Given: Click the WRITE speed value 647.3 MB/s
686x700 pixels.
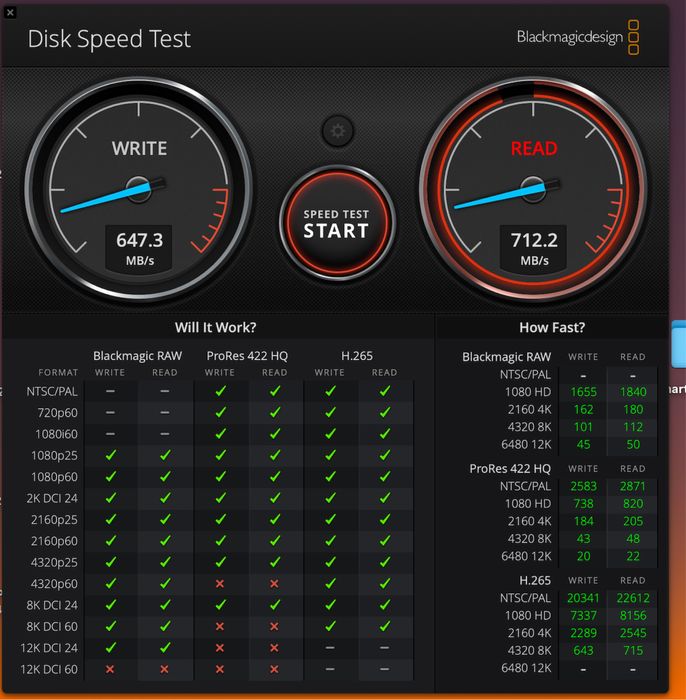Looking at the screenshot, I should point(139,248).
